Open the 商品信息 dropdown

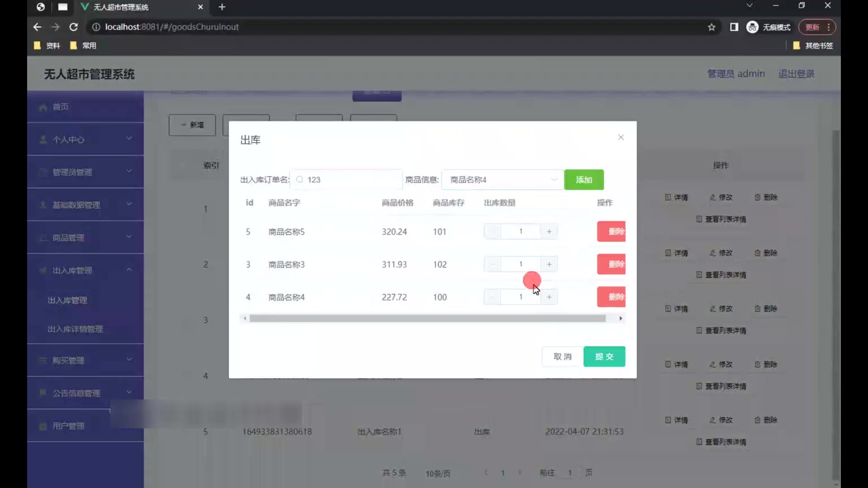click(502, 180)
